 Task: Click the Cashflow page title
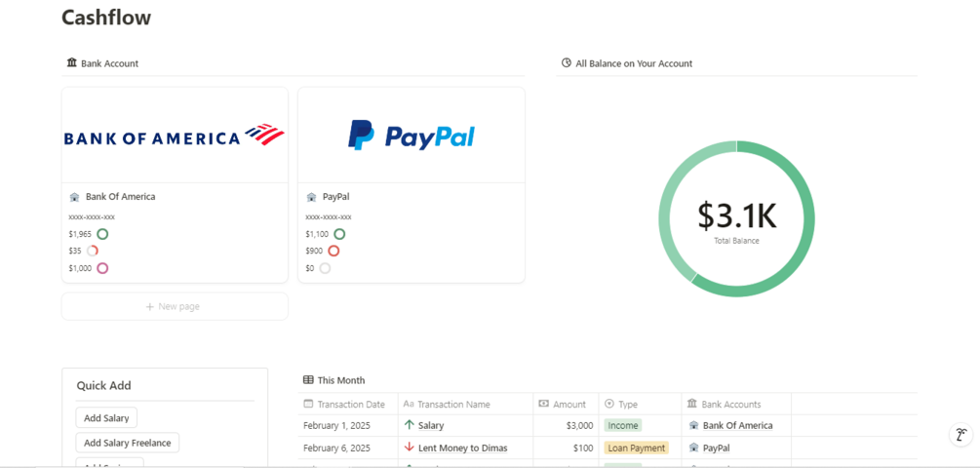[106, 17]
